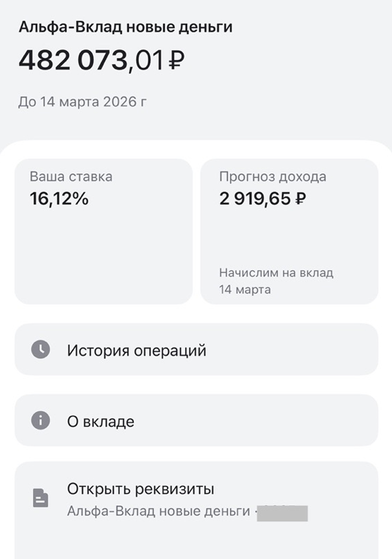Screen dimensions: 392x559
Task: Tap the 2 919,65 forecast income amount
Action: 255,199
